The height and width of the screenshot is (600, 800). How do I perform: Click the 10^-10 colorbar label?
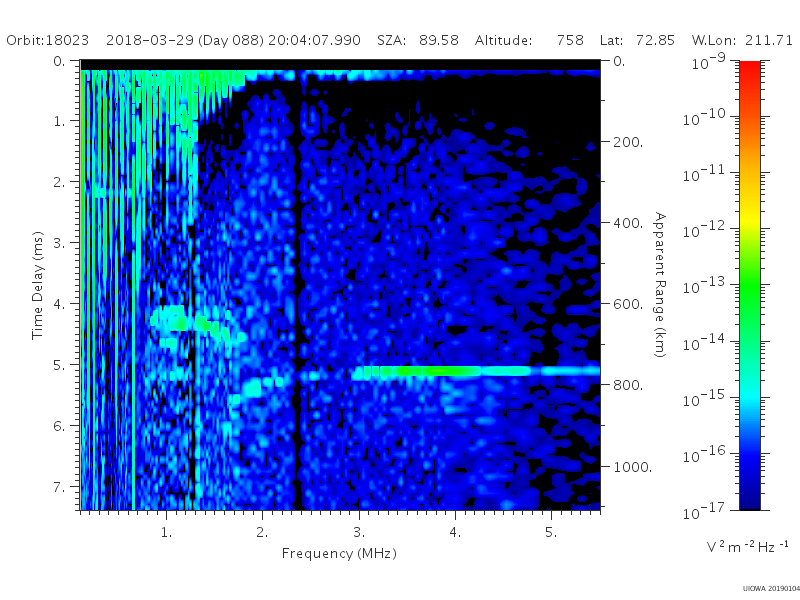[x=704, y=118]
